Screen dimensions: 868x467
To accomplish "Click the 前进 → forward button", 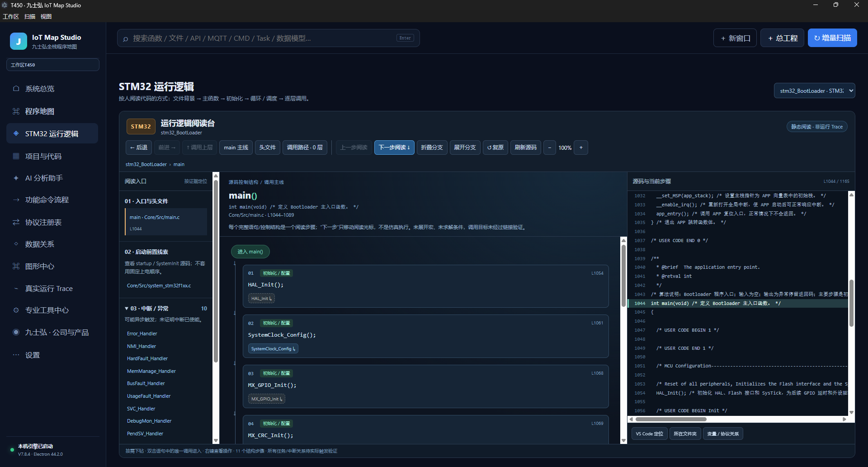I will coord(167,148).
